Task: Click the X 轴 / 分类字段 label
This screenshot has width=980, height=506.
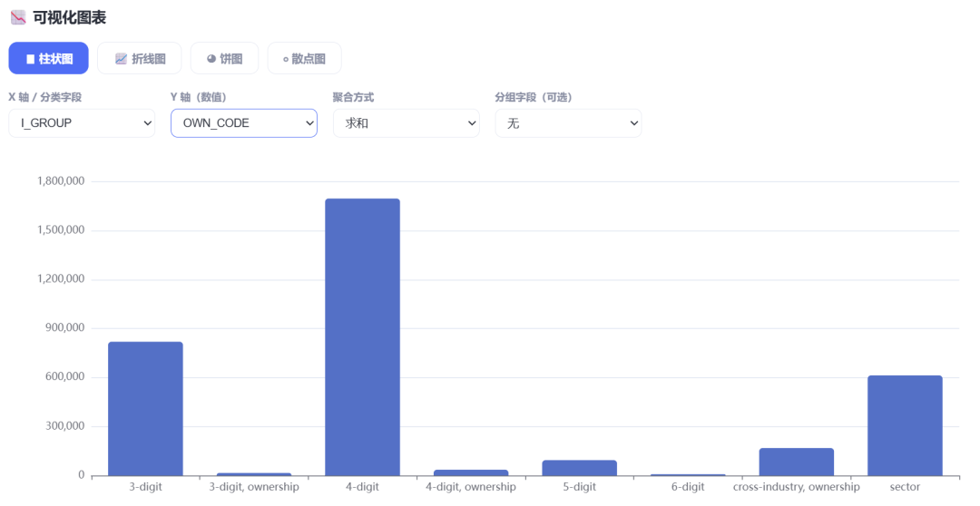Action: 45,97
